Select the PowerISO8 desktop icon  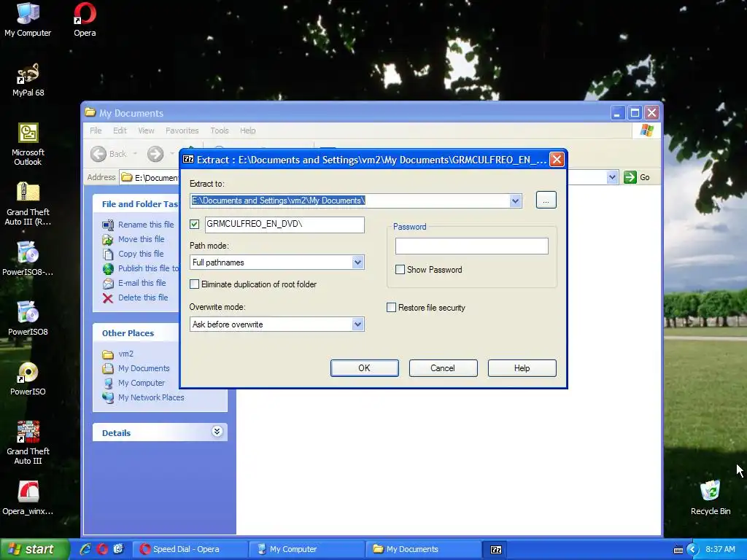(x=28, y=318)
